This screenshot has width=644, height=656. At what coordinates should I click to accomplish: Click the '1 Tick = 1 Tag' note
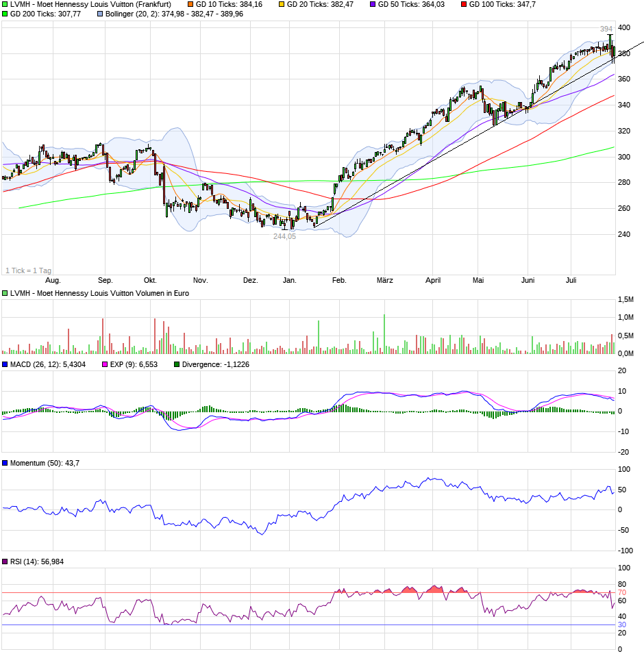pos(29,270)
